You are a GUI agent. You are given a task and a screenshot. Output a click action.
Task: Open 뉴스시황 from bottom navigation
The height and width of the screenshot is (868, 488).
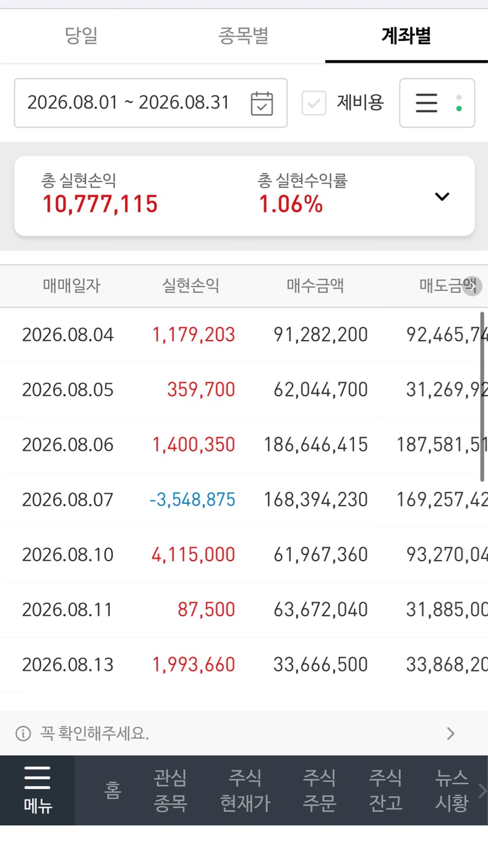(x=452, y=790)
